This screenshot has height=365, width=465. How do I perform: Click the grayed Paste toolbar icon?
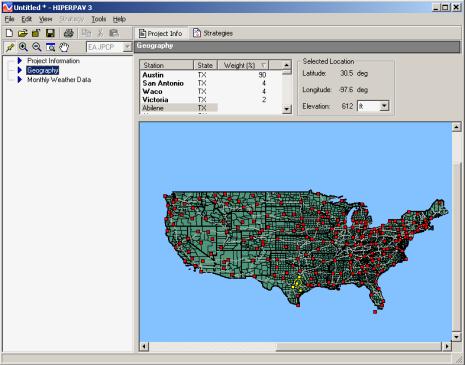114,33
